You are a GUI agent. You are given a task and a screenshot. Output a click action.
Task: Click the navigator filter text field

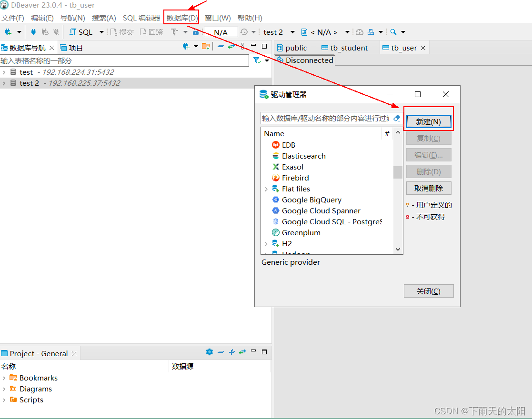pos(124,61)
